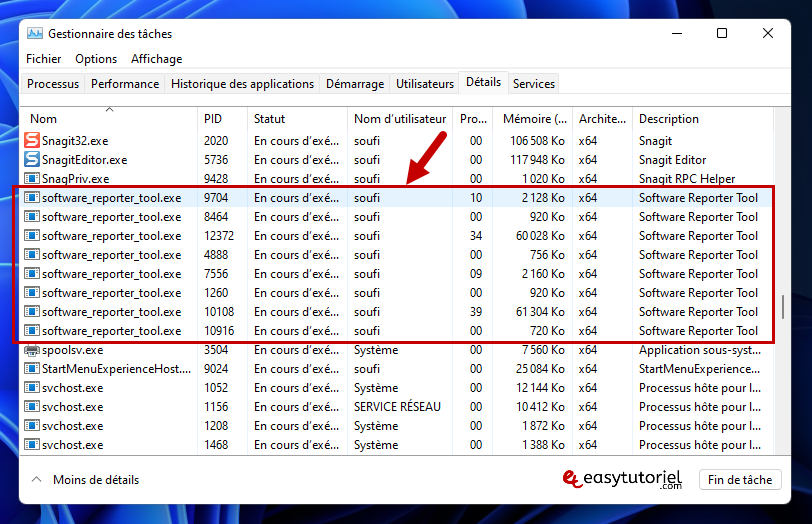Click icon of software_reporter_tool PID 10108
The width and height of the screenshot is (812, 524).
32,312
